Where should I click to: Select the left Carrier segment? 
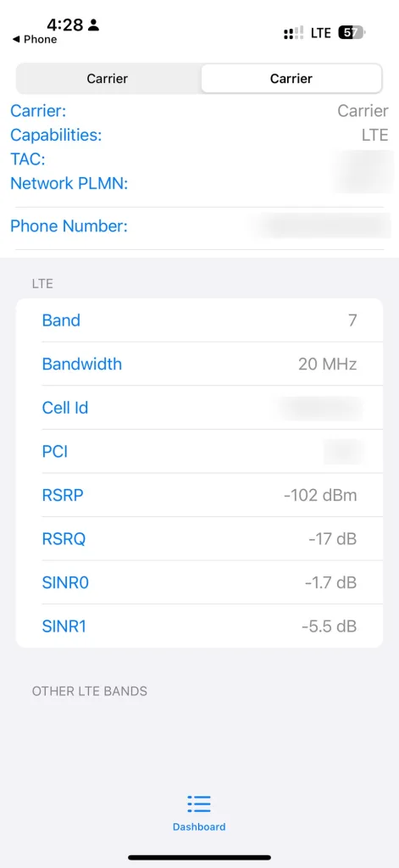108,79
